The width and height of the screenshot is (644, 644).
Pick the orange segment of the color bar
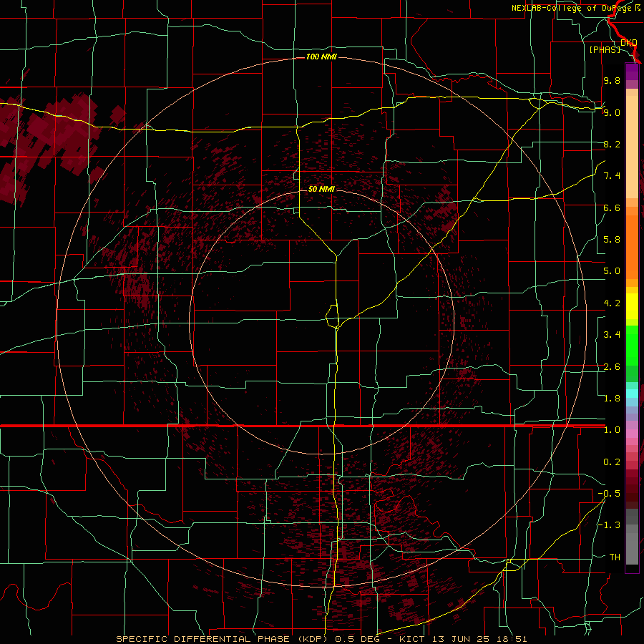click(632, 248)
